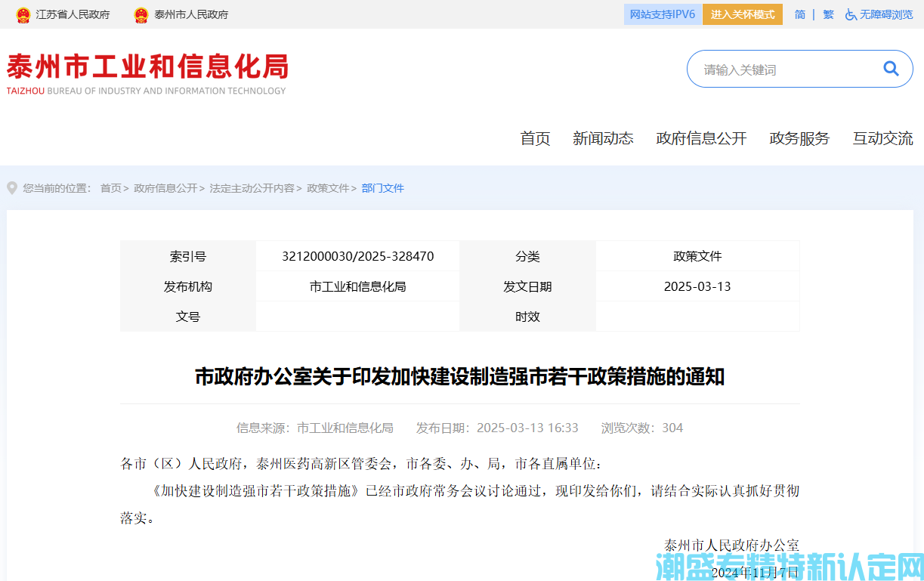The height and width of the screenshot is (581, 924).
Task: Click 浏览次数：304 view counter
Action: coord(642,428)
